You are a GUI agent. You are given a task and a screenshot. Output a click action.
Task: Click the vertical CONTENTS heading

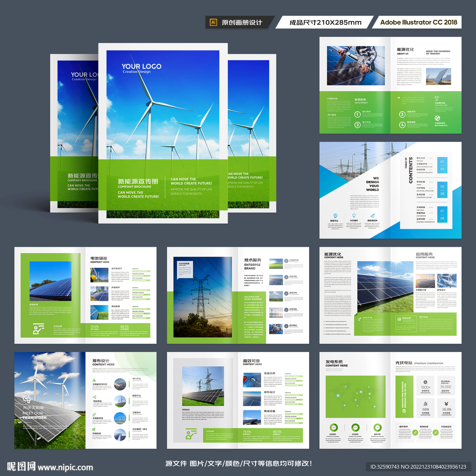pyautogui.click(x=410, y=170)
